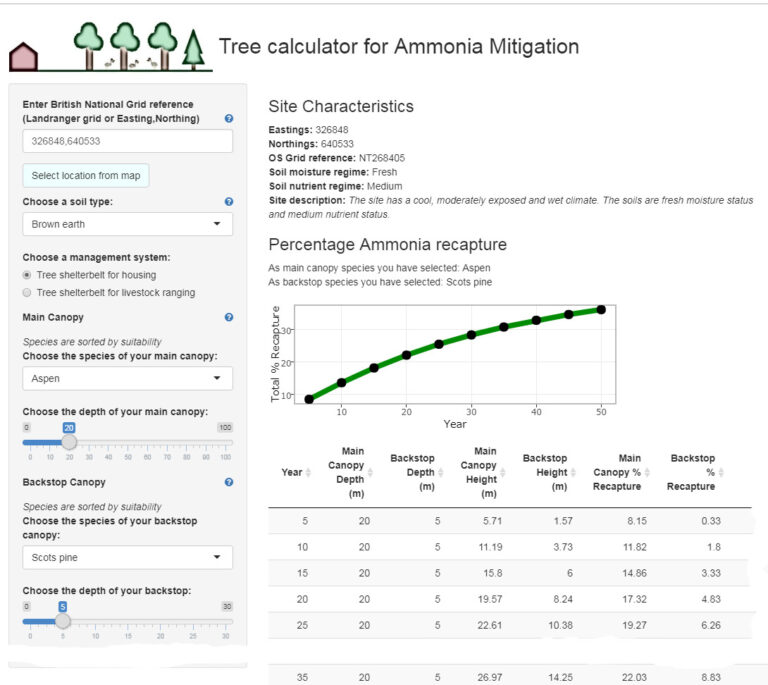The height and width of the screenshot is (685, 768).
Task: Select Tree shelterbelt for livestock ranging
Action: coord(27,292)
